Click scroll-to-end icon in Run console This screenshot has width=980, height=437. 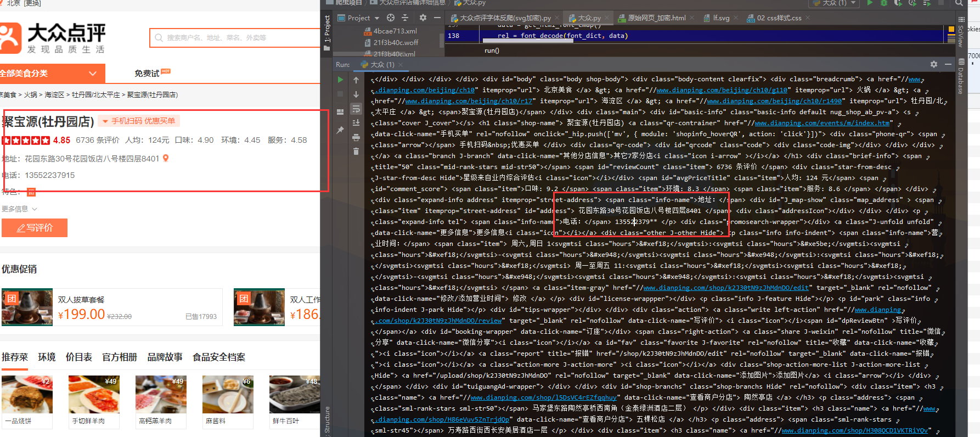(356, 123)
